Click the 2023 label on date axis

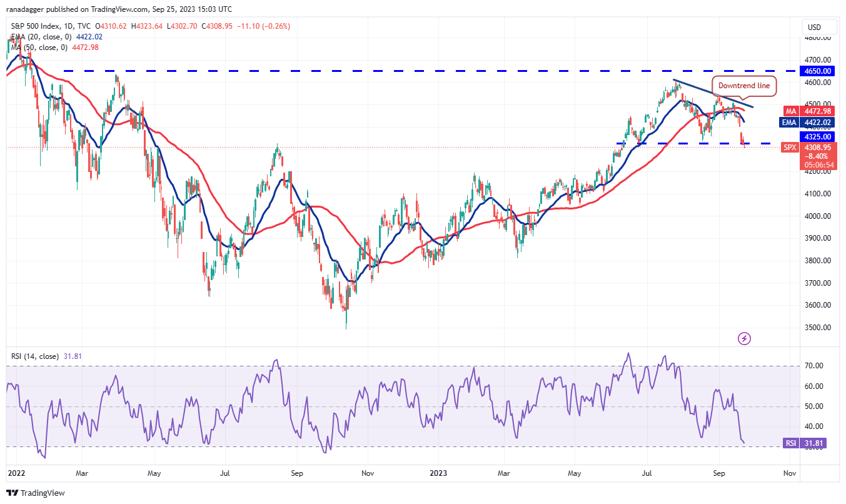pyautogui.click(x=439, y=473)
